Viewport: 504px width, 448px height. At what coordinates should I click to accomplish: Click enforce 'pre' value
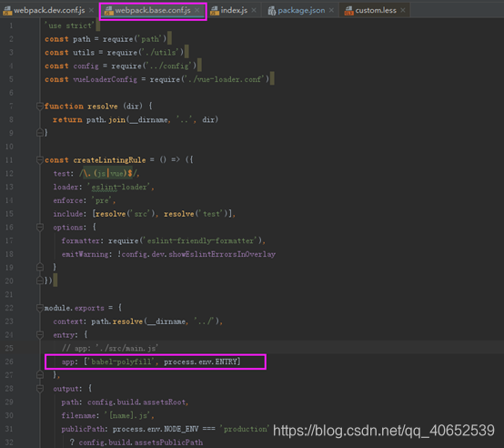pos(102,200)
